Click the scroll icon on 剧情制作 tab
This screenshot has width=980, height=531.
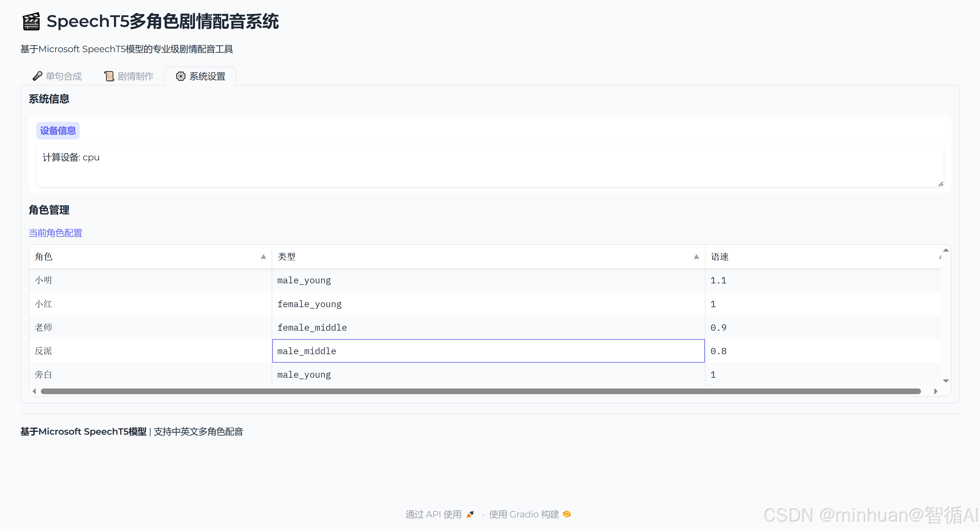[x=109, y=76]
